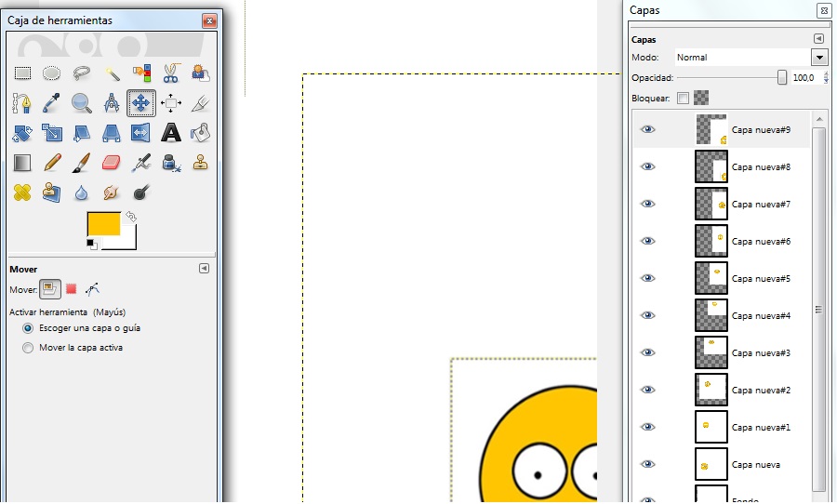The height and width of the screenshot is (504, 837).
Task: Select the Flip tool
Action: [141, 133]
